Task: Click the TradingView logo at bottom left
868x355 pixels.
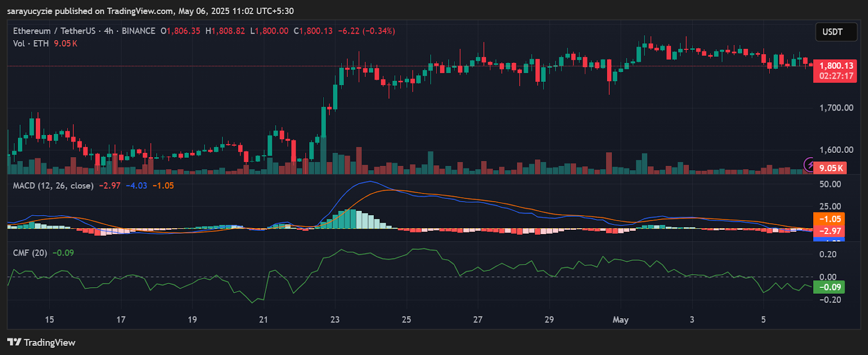Action: click(41, 343)
